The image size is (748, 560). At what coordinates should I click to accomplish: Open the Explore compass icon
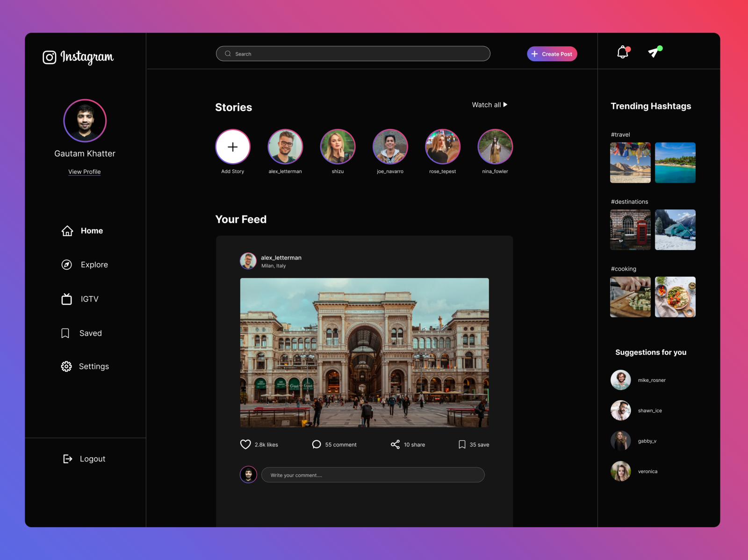pos(66,265)
